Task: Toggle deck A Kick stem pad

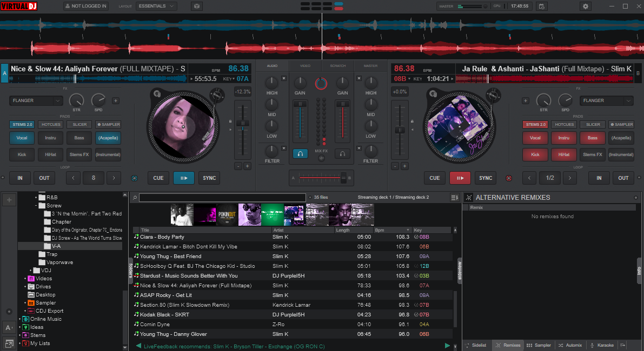Action: point(22,154)
